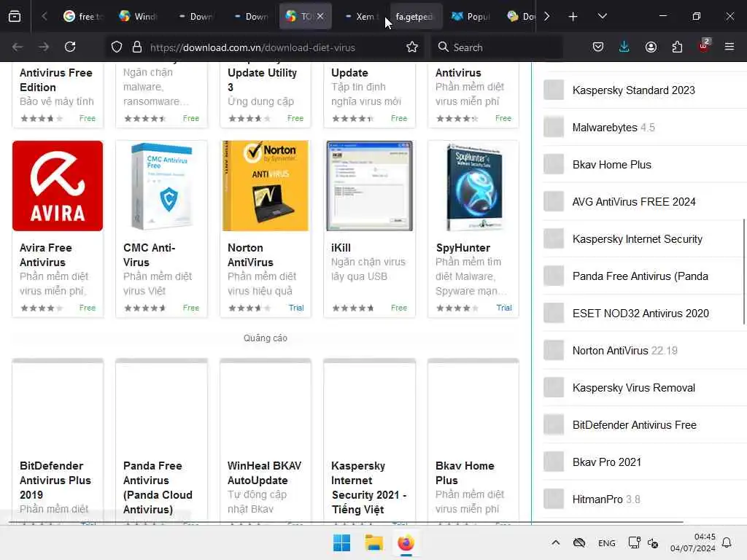The width and height of the screenshot is (747, 560).
Task: Click the Search input field
Action: pos(498,47)
